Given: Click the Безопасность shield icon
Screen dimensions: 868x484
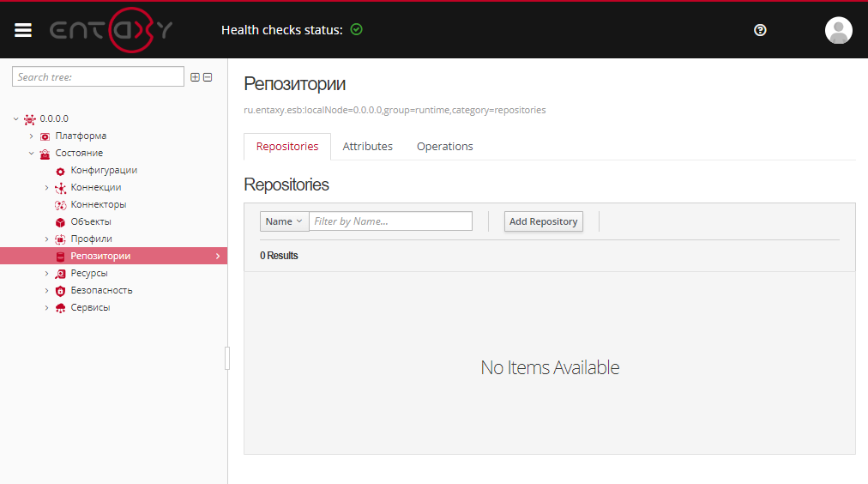Looking at the screenshot, I should pyautogui.click(x=60, y=291).
